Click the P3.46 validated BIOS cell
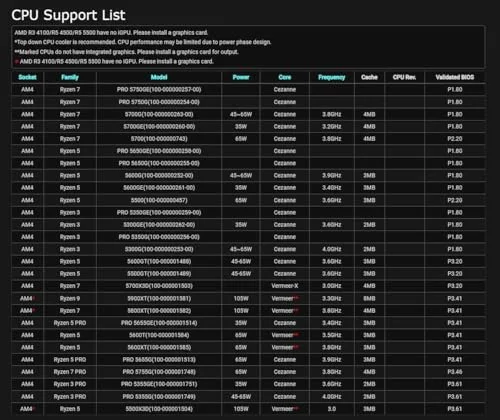 [455, 372]
